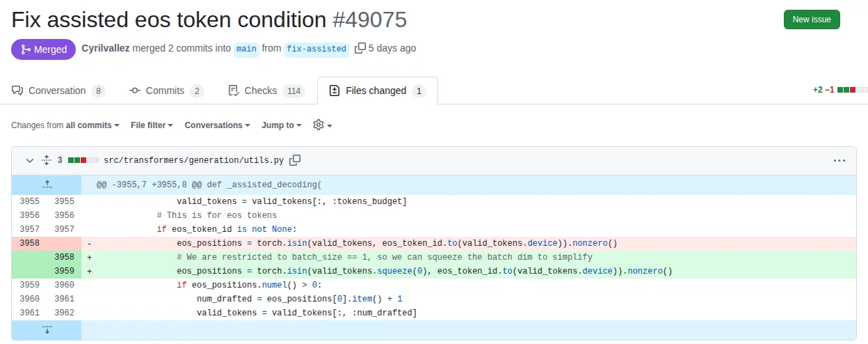Click old line number 3958 on deleted row
The height and width of the screenshot is (344, 868).
coord(29,243)
